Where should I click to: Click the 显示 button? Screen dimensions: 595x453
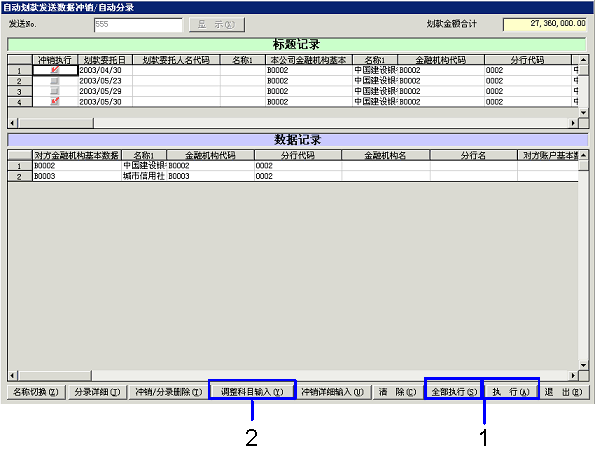(x=217, y=25)
